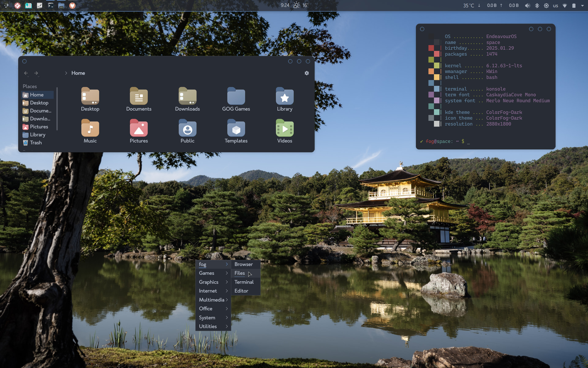Select Pictures in Places sidebar
Image resolution: width=588 pixels, height=368 pixels.
coord(39,127)
